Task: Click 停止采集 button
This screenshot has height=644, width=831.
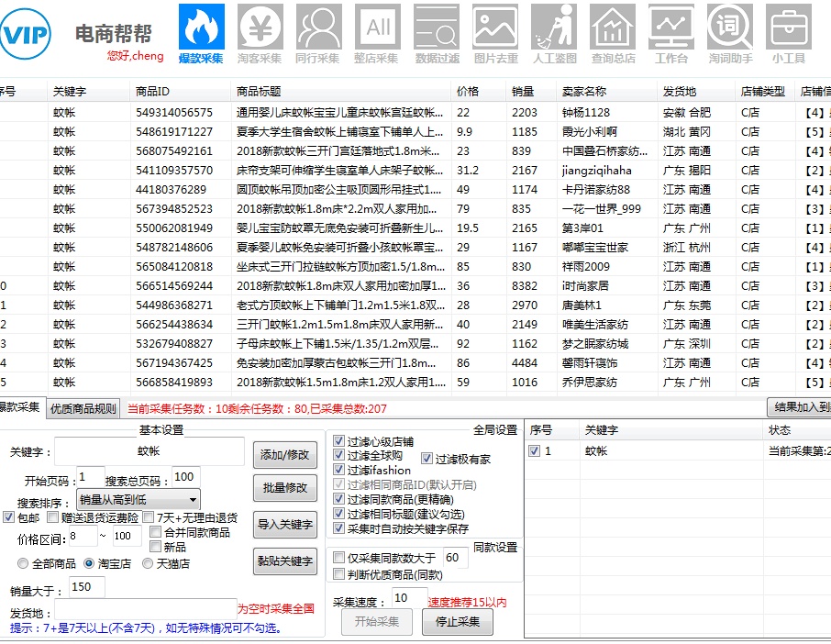Action: click(458, 622)
